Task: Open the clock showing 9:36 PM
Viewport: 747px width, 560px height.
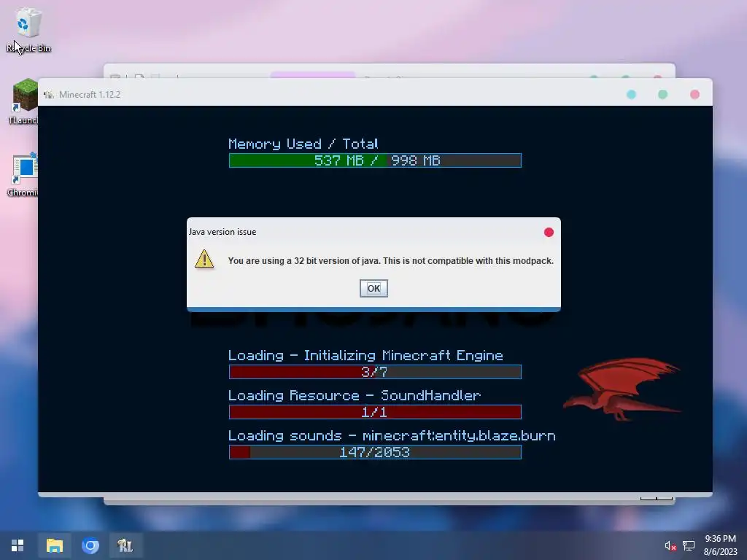Action: (720, 545)
